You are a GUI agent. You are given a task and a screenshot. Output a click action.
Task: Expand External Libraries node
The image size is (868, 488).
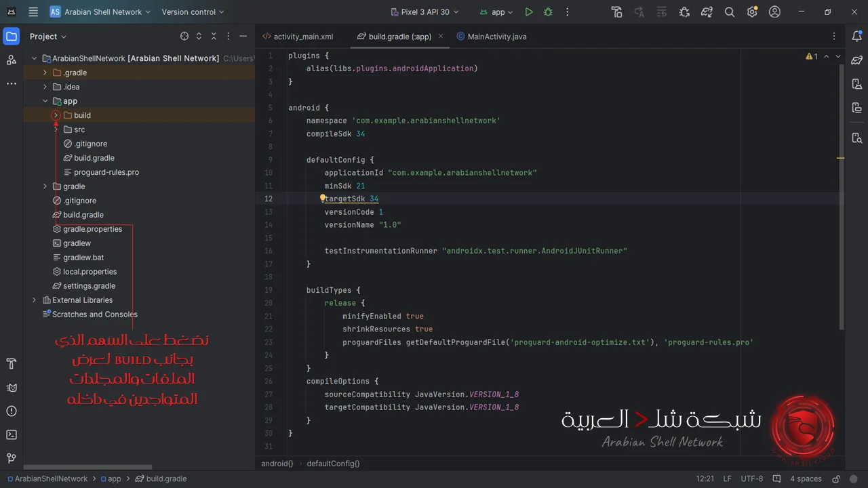[x=35, y=300]
